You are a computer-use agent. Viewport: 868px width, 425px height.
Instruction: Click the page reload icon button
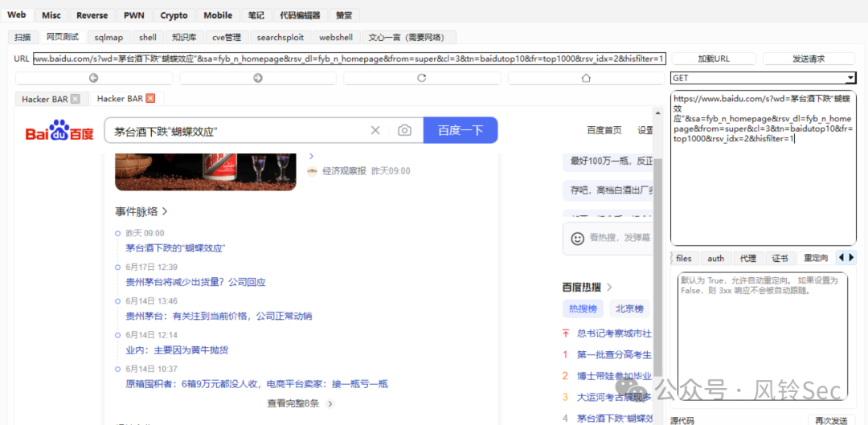click(x=422, y=78)
